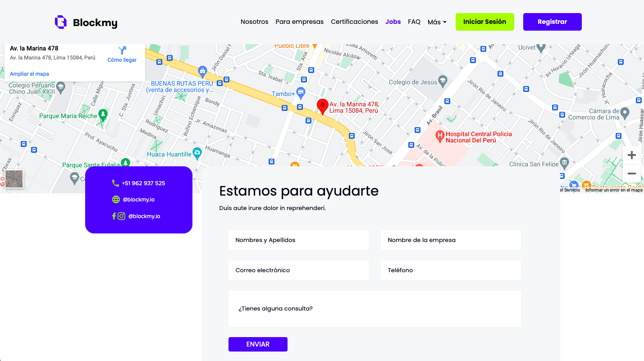Expand the Más dropdown menu
Screen dimensions: 644x361
point(437,22)
